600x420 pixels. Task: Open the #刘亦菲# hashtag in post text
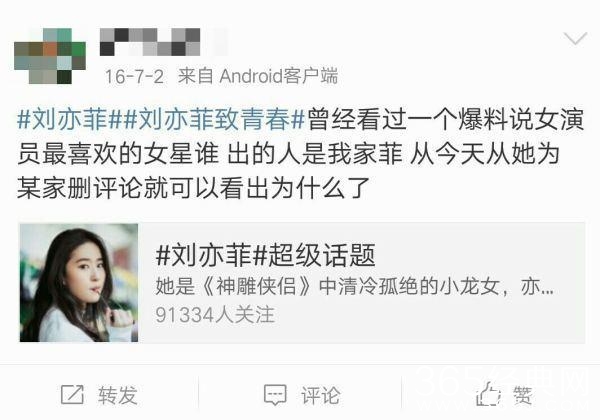click(63, 119)
